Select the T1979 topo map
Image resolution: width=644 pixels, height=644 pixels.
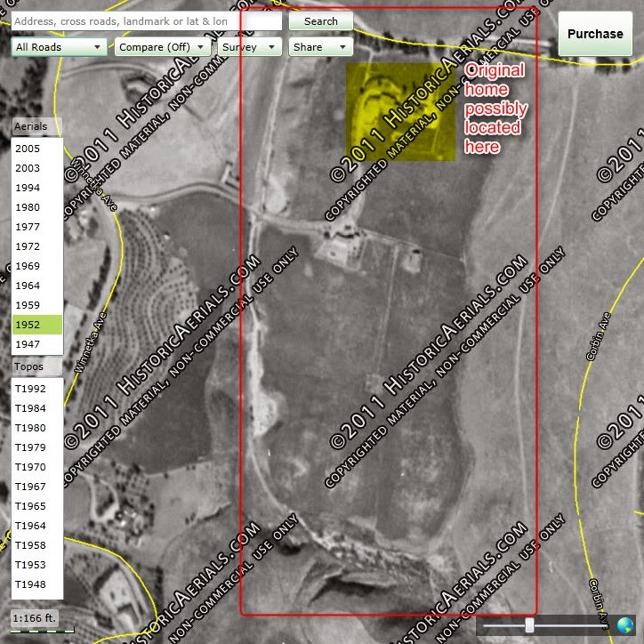pos(37,447)
